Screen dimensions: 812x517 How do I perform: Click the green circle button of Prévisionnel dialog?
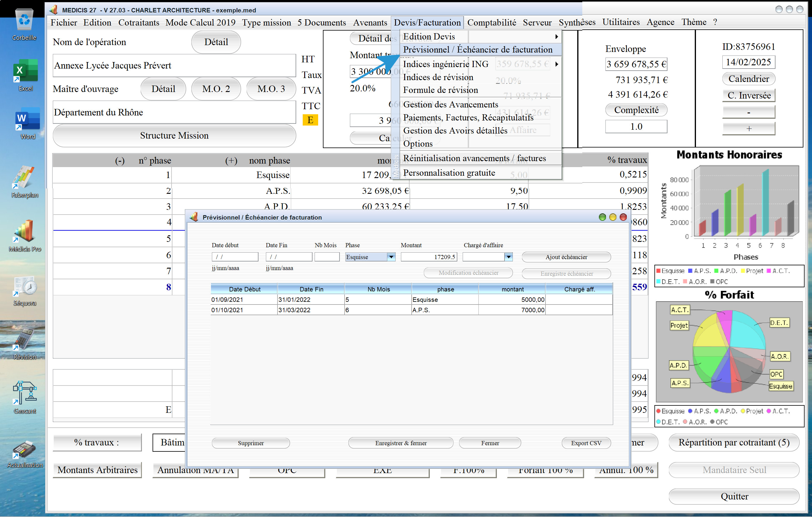(x=602, y=217)
